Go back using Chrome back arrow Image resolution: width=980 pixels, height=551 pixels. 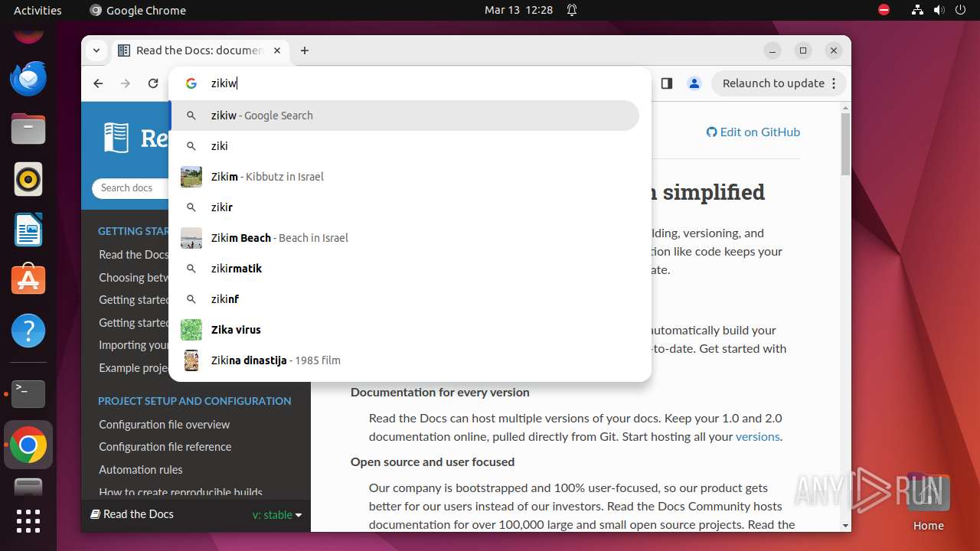[x=98, y=83]
